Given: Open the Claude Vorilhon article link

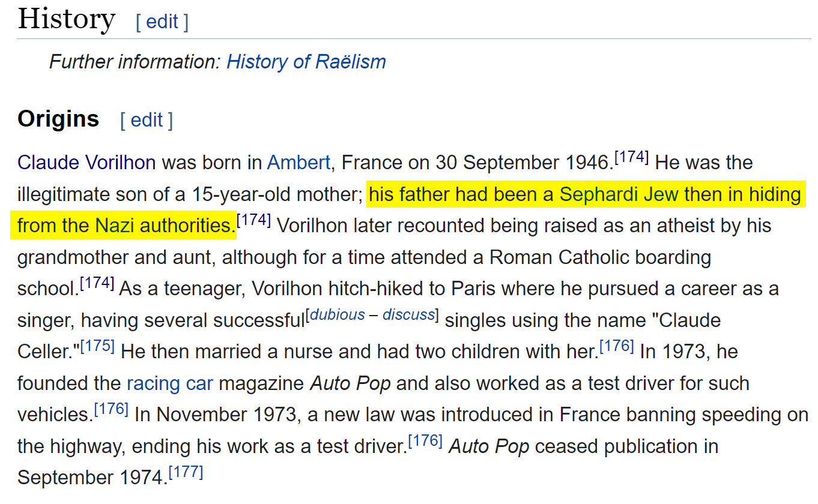Looking at the screenshot, I should (86, 163).
